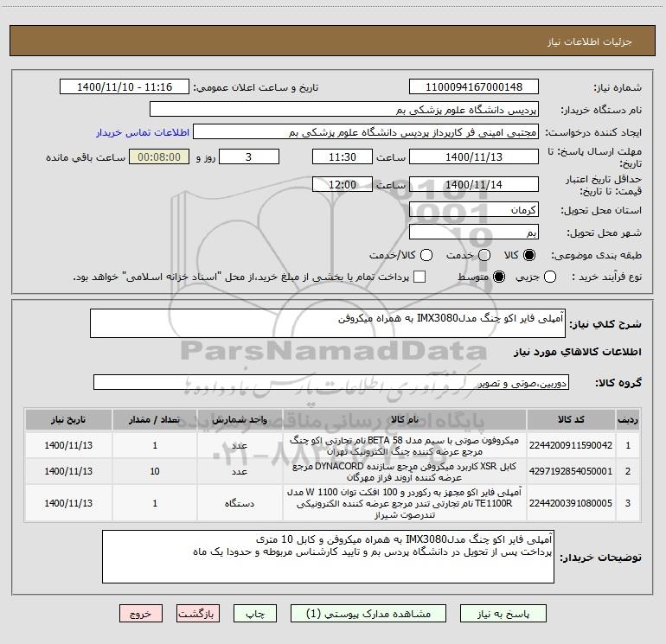Select the کالا radio button
Image resolution: width=666 pixels, height=644 pixels.
click(529, 255)
